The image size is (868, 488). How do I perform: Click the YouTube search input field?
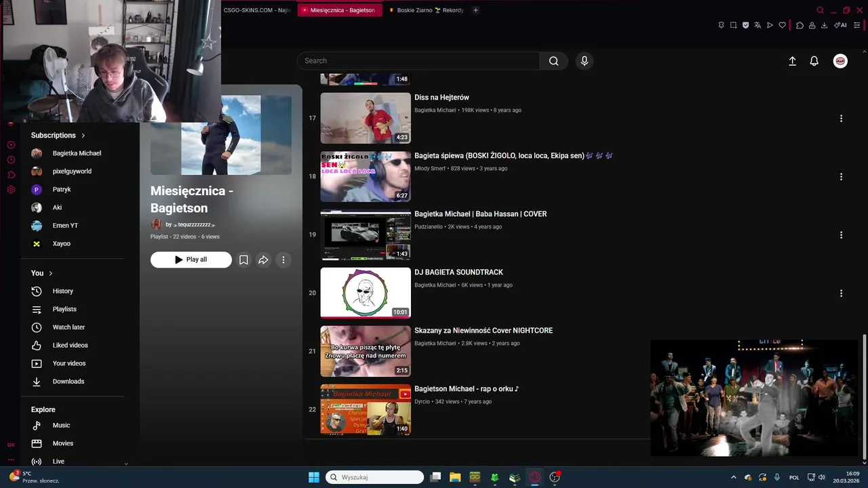tap(418, 61)
